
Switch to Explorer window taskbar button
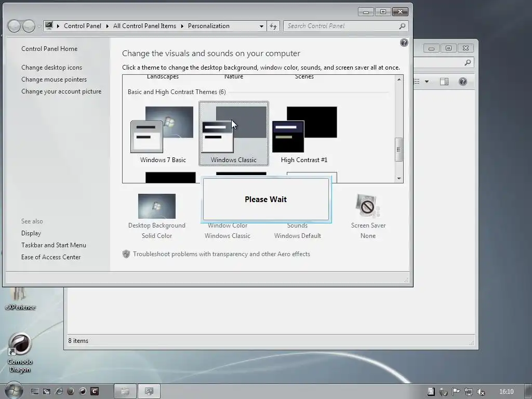[x=125, y=391]
